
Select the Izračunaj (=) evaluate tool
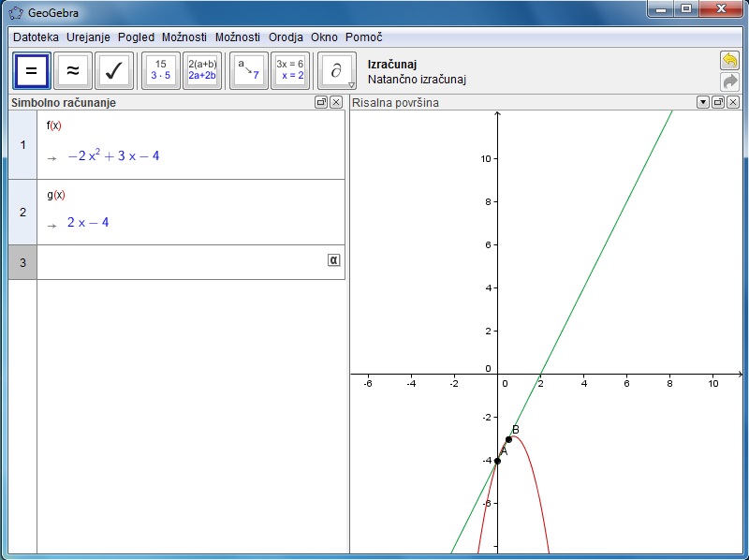tap(31, 70)
